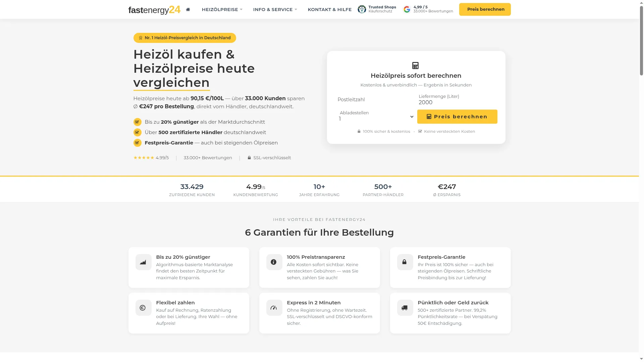Expand the HEIZÖLPREISE menu

222,9
